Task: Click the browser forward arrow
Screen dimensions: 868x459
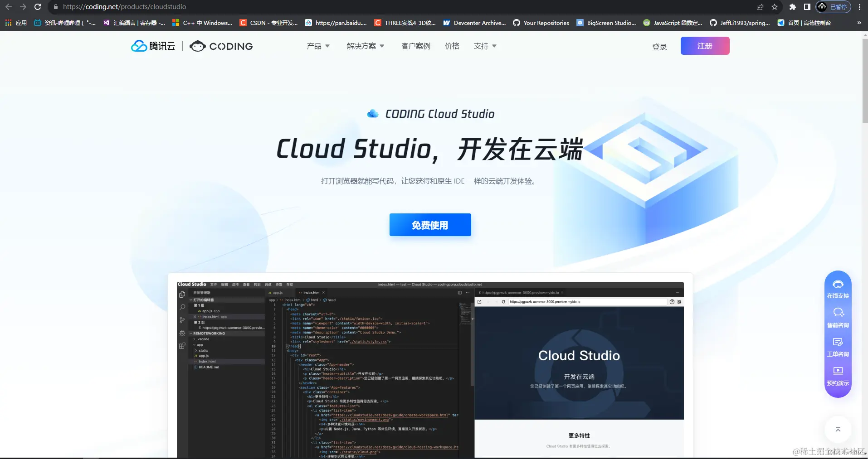Action: coord(23,7)
